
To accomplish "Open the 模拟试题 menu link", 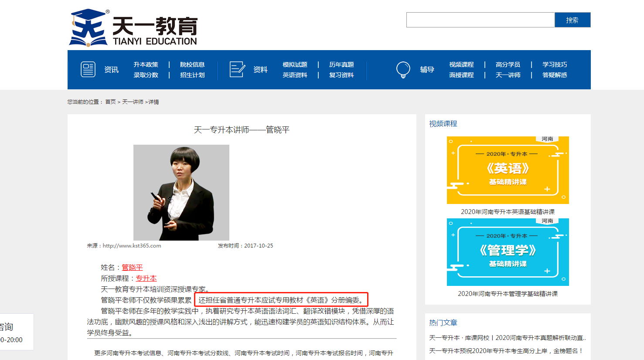I will tap(295, 65).
